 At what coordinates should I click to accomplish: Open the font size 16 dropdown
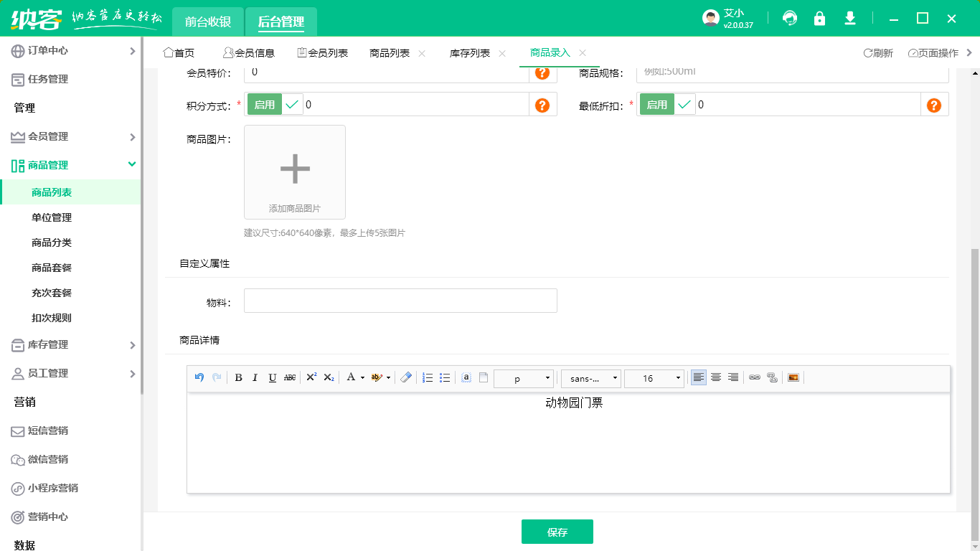[x=654, y=379]
